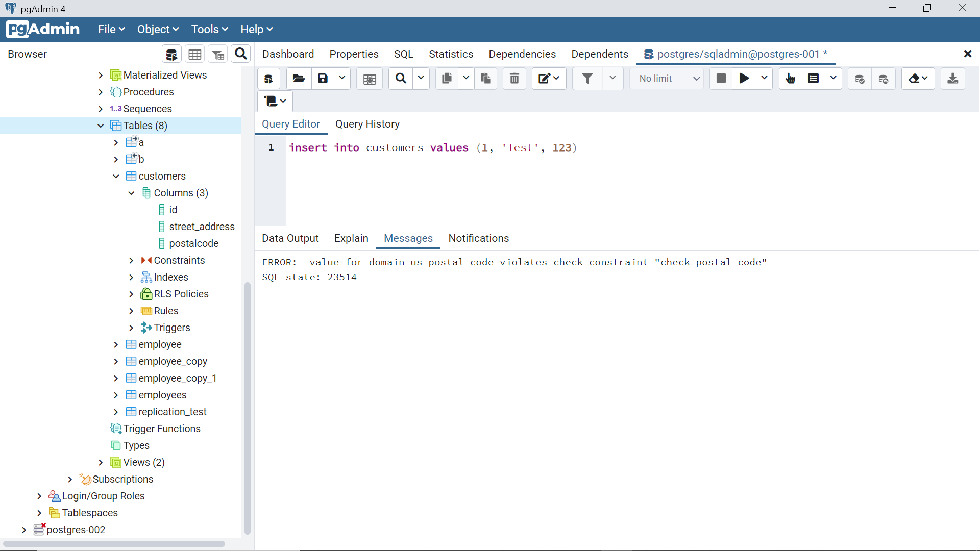Switch to the Query History tab
The image size is (980, 551).
[x=367, y=124]
